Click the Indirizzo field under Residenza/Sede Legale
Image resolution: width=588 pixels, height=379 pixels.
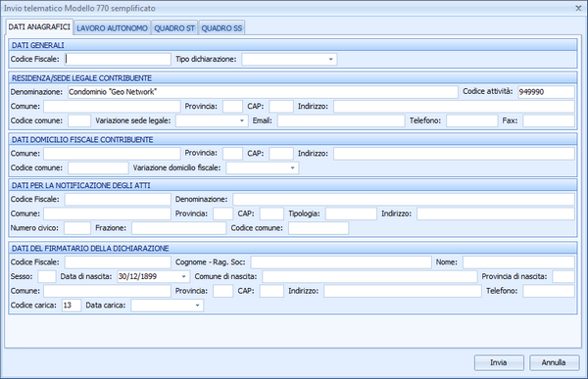click(x=454, y=107)
